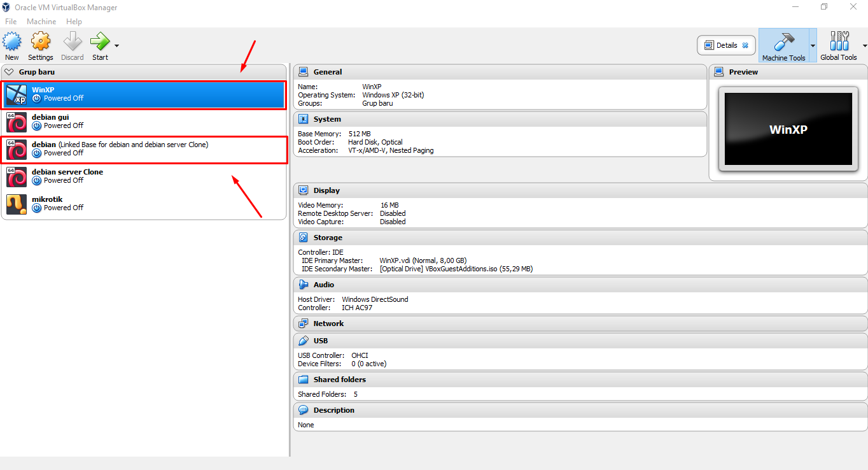The width and height of the screenshot is (868, 470).
Task: Click the VBoxGuestAdditions.iso optical drive entry
Action: 456,269
